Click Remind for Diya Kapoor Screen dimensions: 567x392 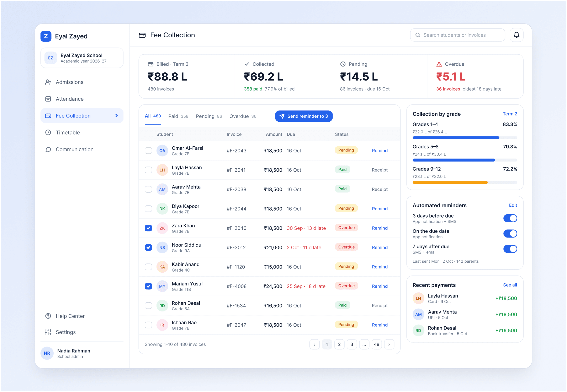380,208
